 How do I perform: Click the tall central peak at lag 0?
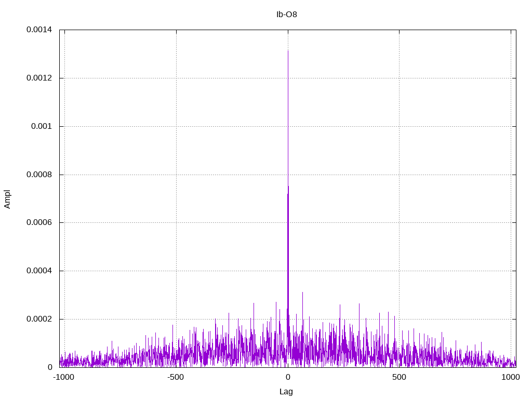[288, 209]
